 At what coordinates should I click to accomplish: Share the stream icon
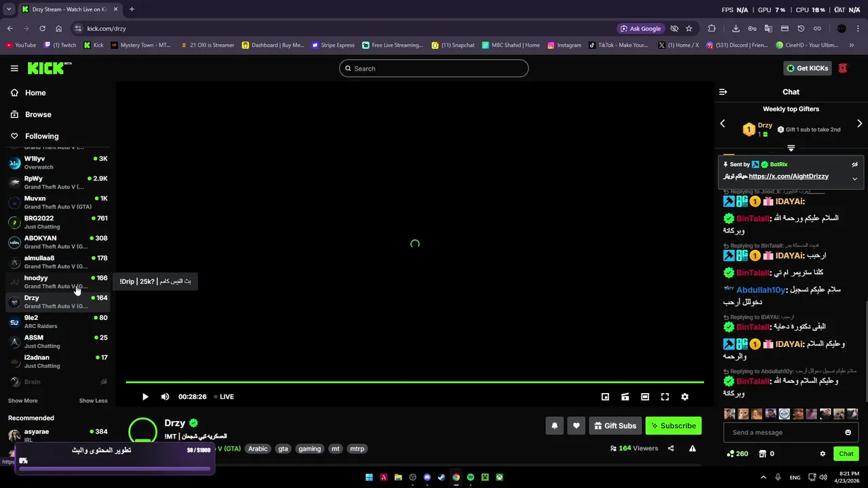[671, 448]
